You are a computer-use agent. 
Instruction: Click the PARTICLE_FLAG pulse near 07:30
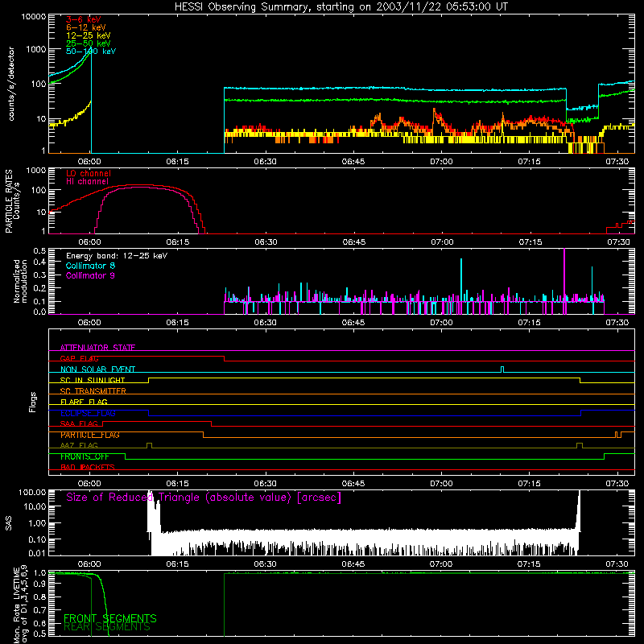click(618, 435)
